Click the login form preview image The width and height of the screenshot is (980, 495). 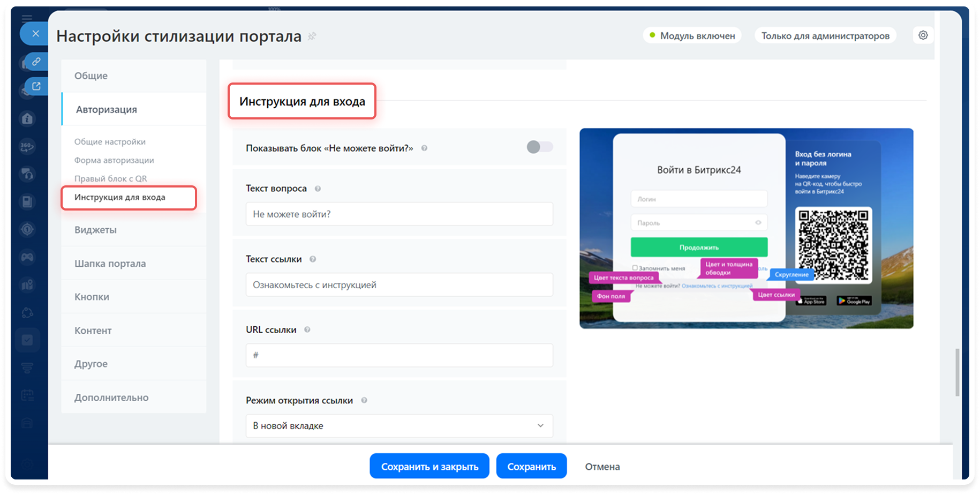click(747, 228)
